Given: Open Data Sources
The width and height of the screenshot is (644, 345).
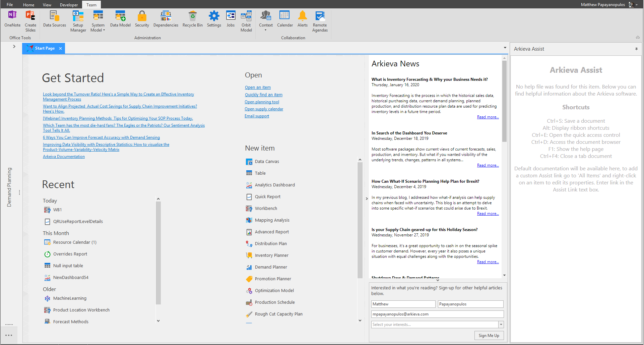Looking at the screenshot, I should (x=55, y=19).
